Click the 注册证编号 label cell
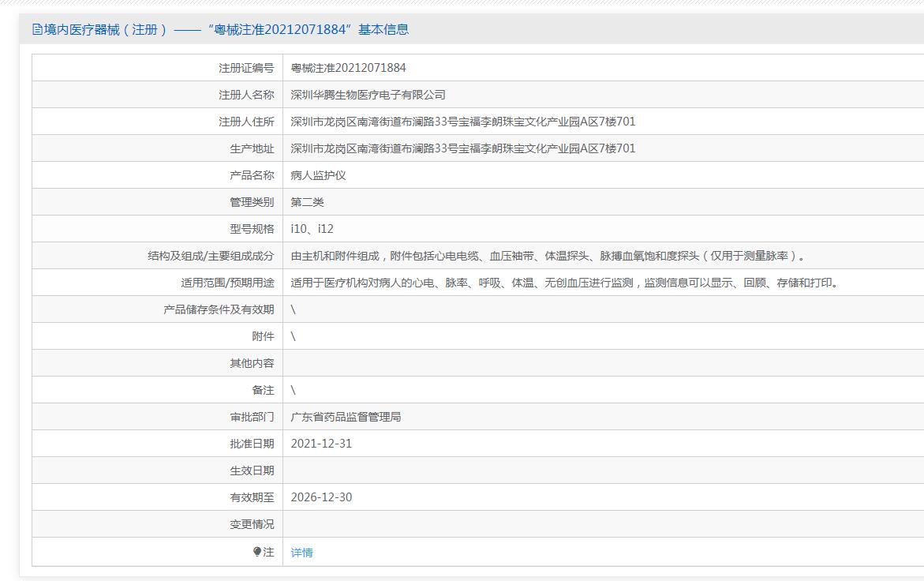 click(x=157, y=68)
